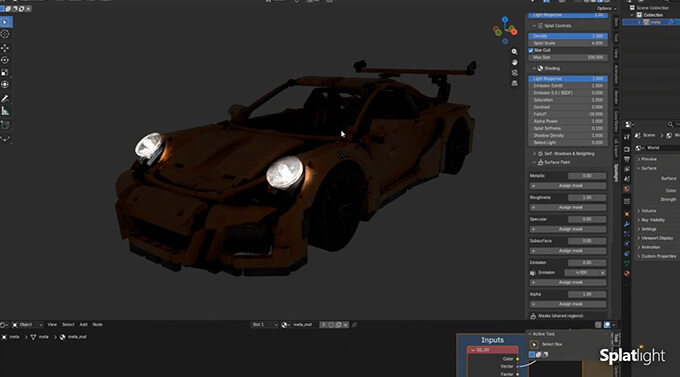680x377 pixels.
Task: Choose Intersect selection mode in top-left header
Action: [x=28, y=9]
